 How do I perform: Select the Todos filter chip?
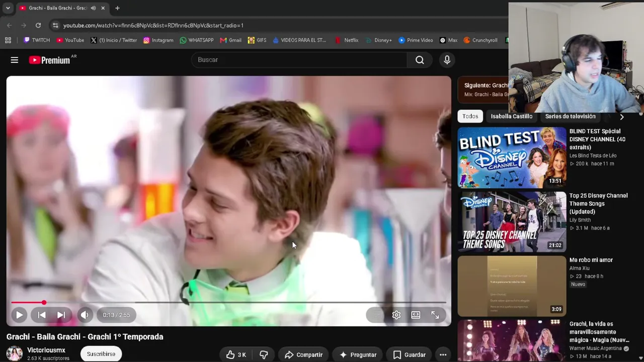(x=470, y=116)
